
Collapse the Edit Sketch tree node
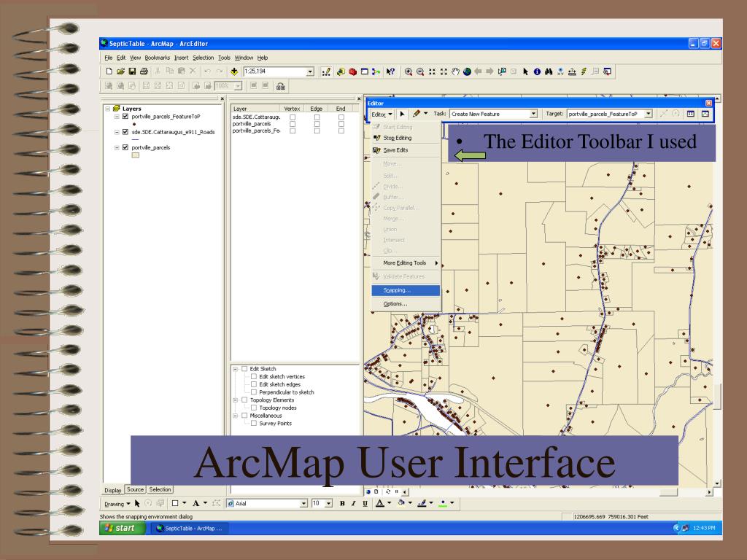(x=236, y=369)
